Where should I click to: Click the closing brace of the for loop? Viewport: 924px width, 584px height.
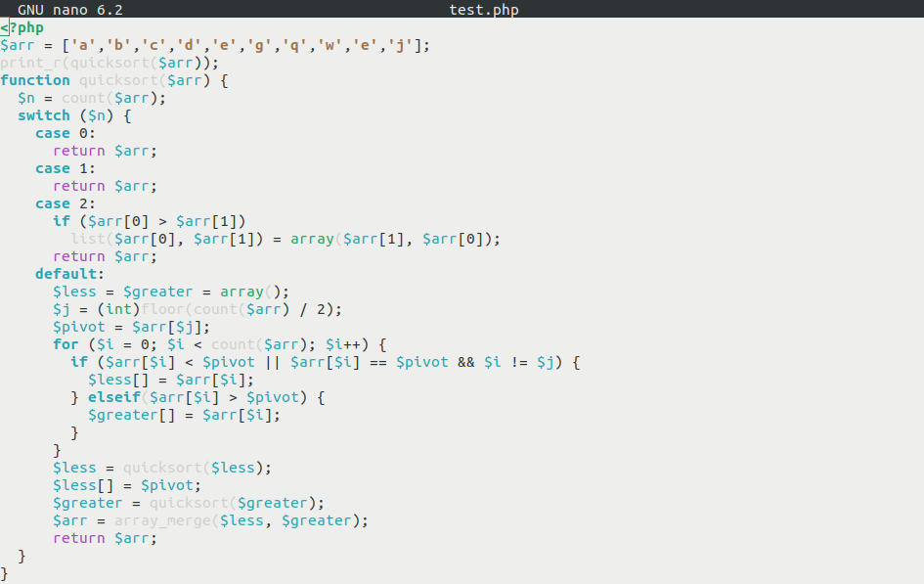coord(57,451)
